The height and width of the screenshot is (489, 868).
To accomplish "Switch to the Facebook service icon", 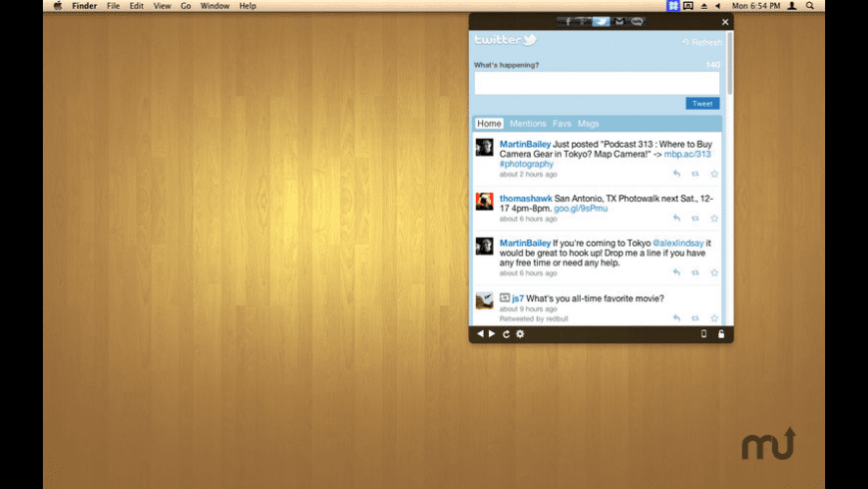I will [568, 21].
